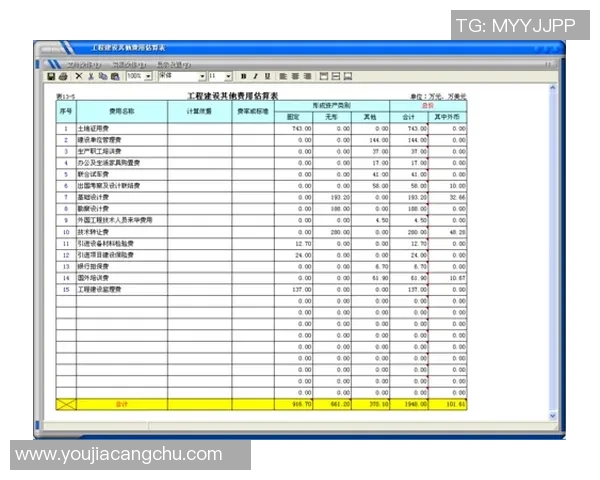
Task: Click the scroll down arrow of vertical scrollbar
Action: pyautogui.click(x=553, y=415)
